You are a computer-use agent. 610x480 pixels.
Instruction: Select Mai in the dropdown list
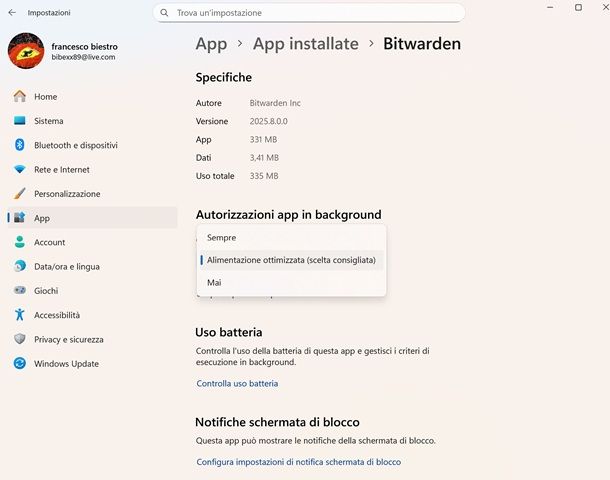click(214, 283)
